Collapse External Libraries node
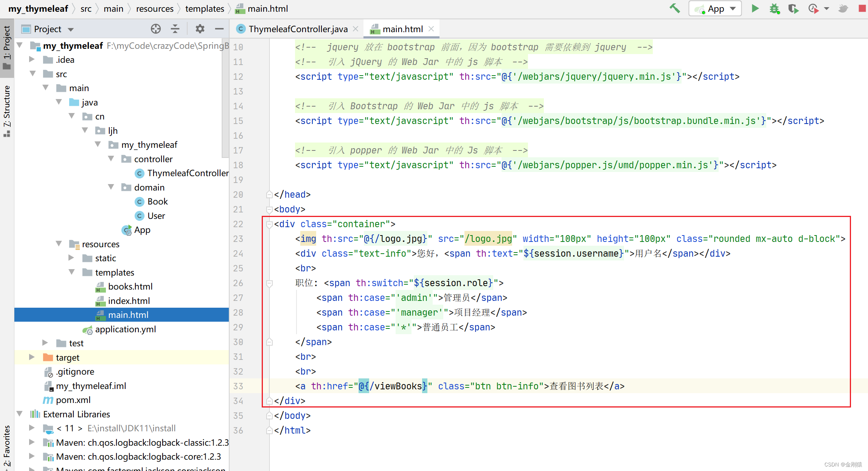The width and height of the screenshot is (868, 471). point(20,414)
